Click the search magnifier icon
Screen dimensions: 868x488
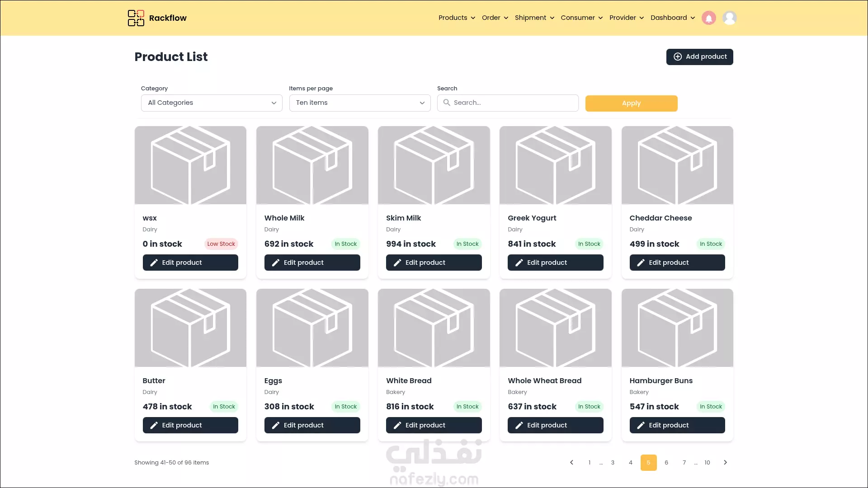[x=447, y=103]
